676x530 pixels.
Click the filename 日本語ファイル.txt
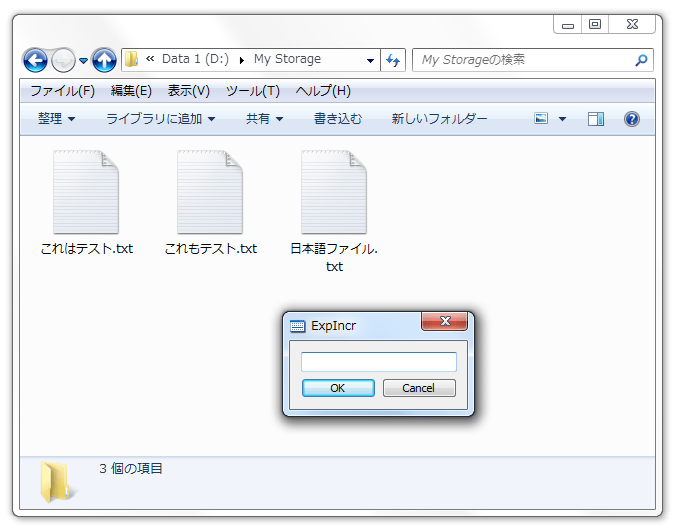pos(334,257)
